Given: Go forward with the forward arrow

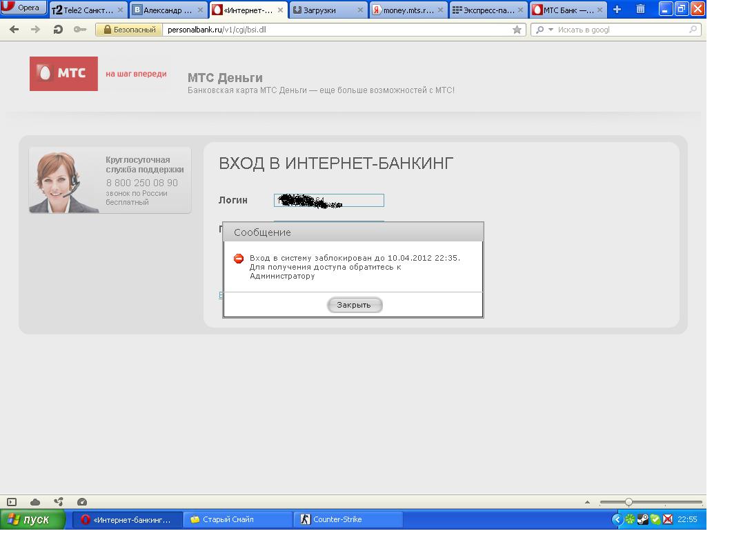Looking at the screenshot, I should (35, 30).
